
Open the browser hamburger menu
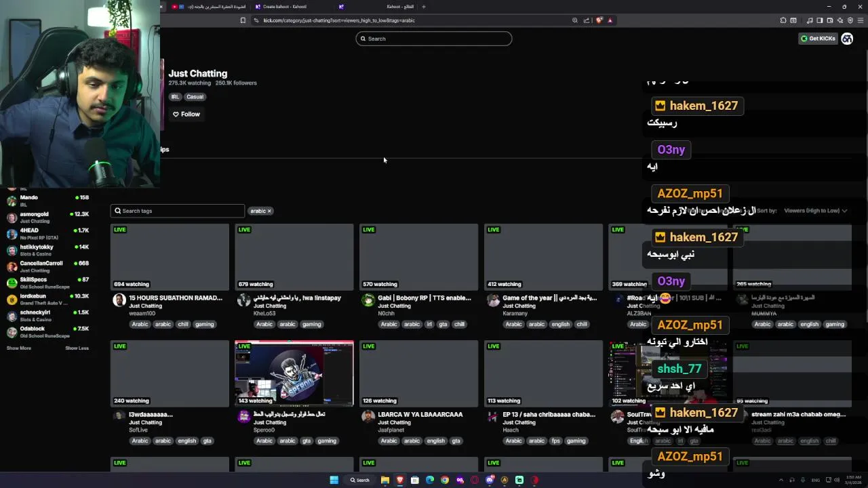860,20
